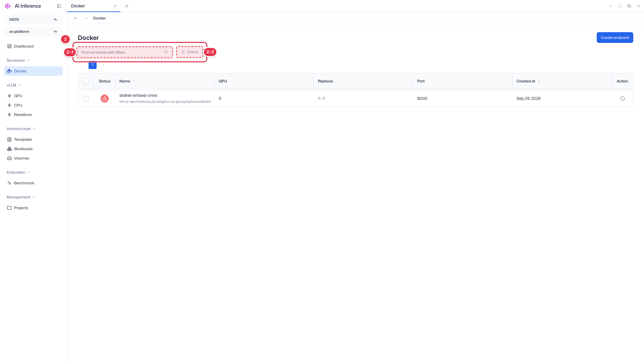Switch H200 cluster selector
This screenshot has width=644, height=362.
(33, 19)
